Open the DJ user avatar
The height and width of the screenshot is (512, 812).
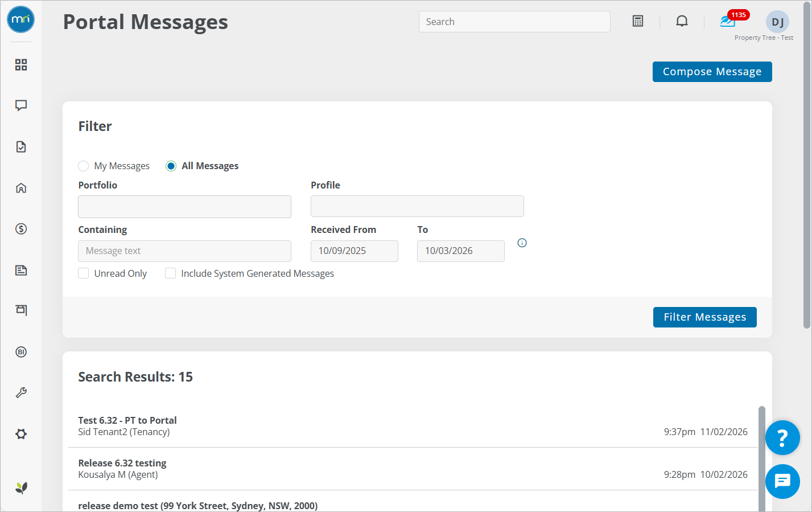point(777,22)
